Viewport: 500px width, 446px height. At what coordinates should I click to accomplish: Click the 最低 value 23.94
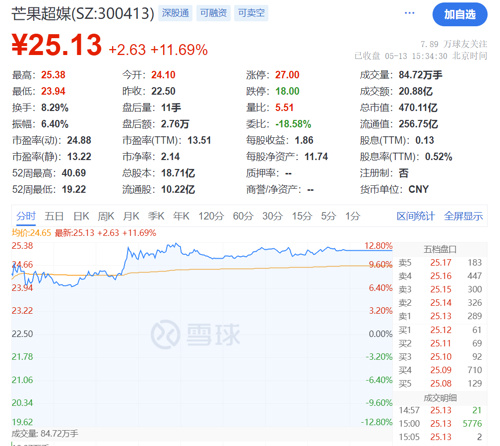[53, 91]
